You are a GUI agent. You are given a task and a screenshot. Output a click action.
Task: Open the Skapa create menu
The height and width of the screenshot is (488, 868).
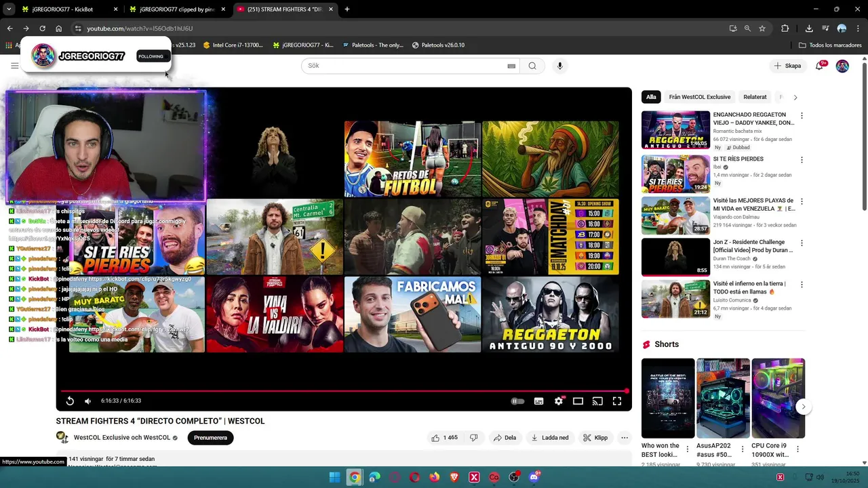pos(788,66)
